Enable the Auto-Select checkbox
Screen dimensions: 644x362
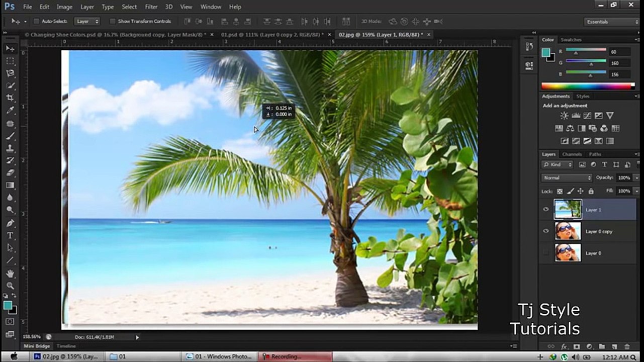point(36,21)
